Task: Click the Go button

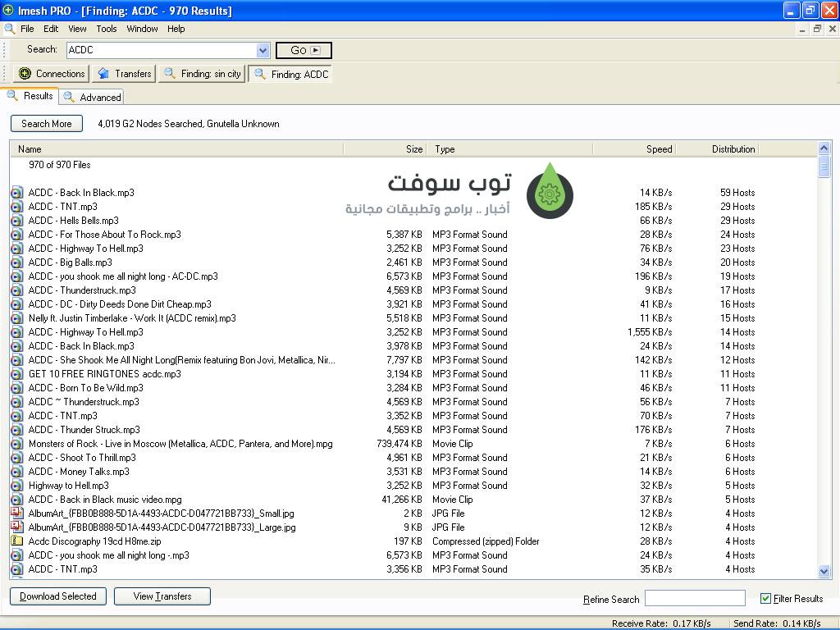Action: click(304, 50)
